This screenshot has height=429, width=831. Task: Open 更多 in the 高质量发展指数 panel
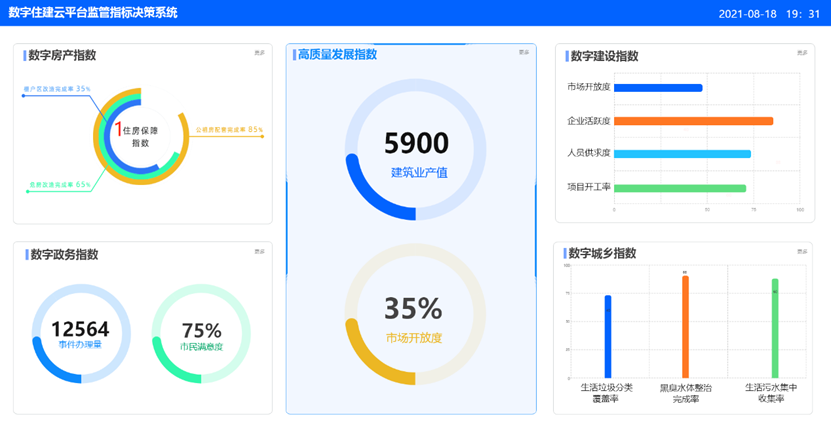point(523,52)
